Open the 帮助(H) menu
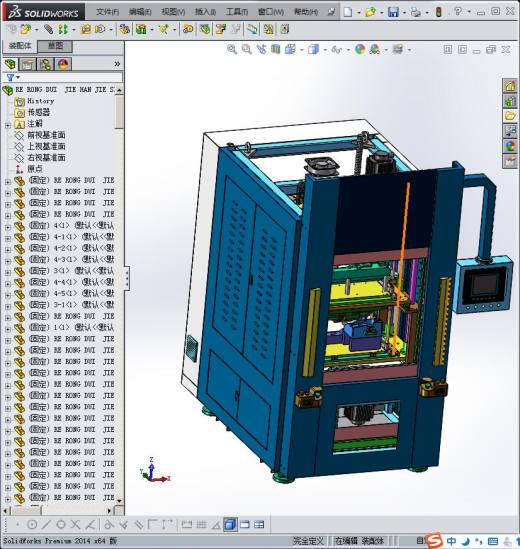 [306, 12]
